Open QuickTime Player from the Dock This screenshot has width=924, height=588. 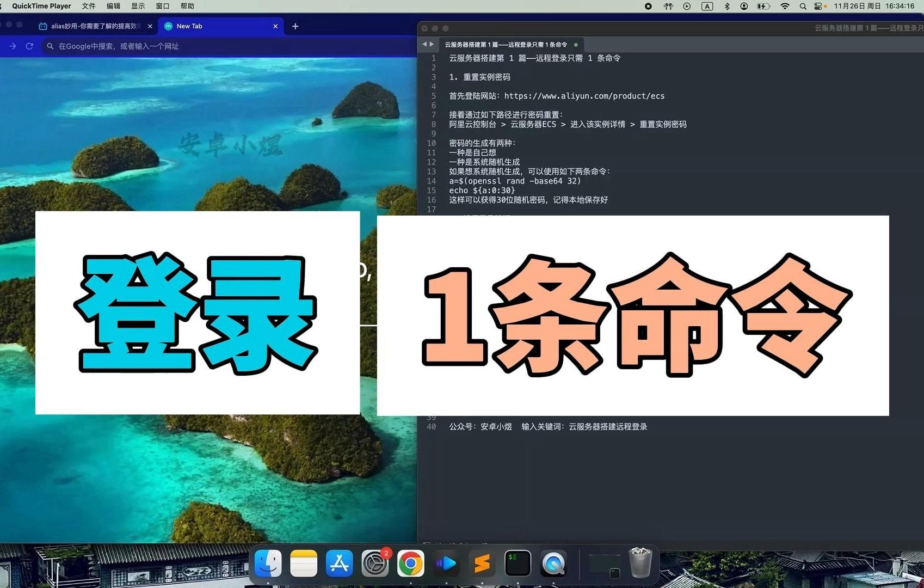click(553, 563)
